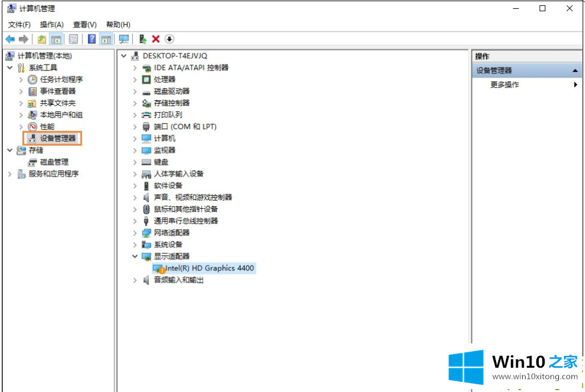Click the red X uninstall device icon
Image resolution: width=585 pixels, height=392 pixels.
(156, 39)
